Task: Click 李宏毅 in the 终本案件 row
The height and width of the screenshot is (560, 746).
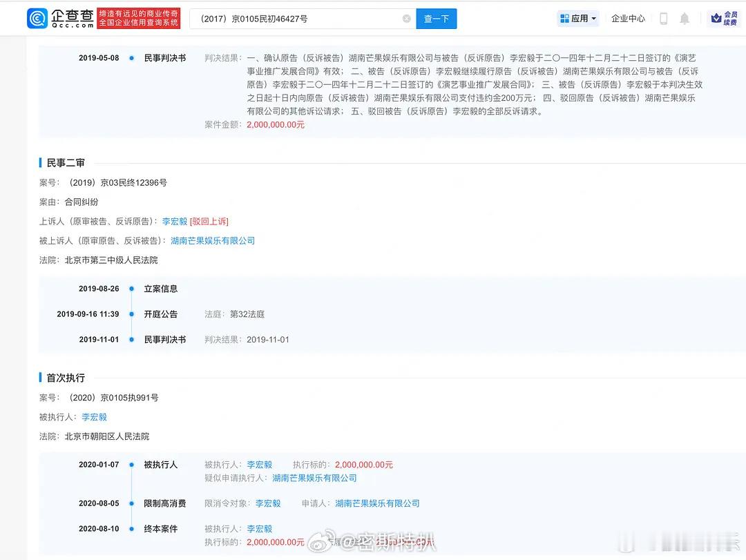Action: pos(259,529)
